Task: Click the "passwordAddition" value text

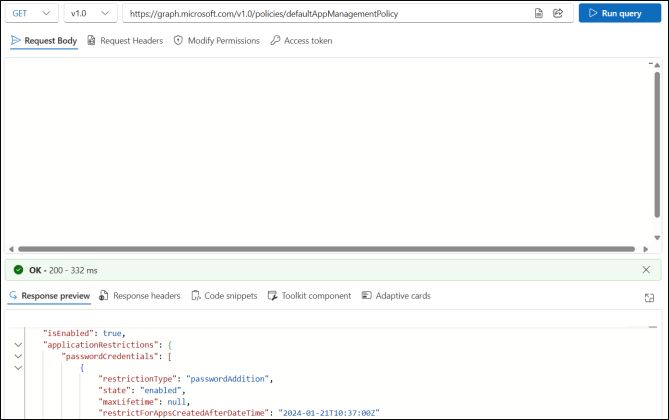Action: coord(227,379)
